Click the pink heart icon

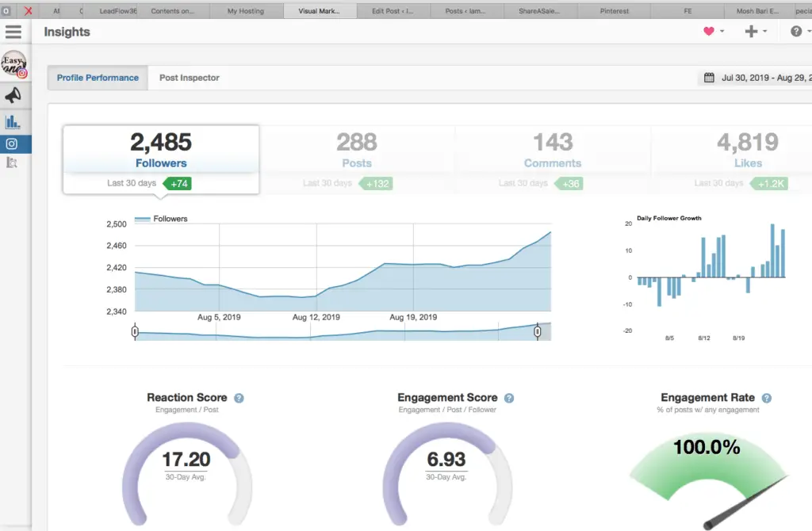pos(709,32)
